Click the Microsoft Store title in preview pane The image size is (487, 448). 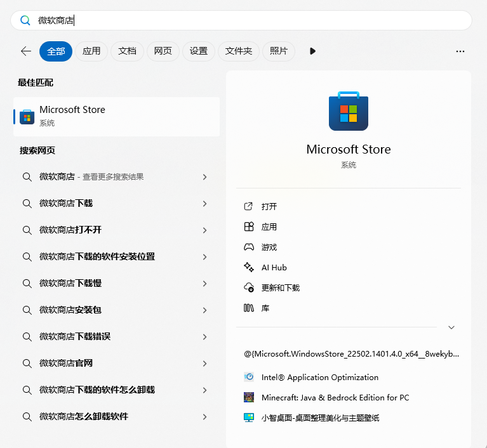tap(349, 149)
